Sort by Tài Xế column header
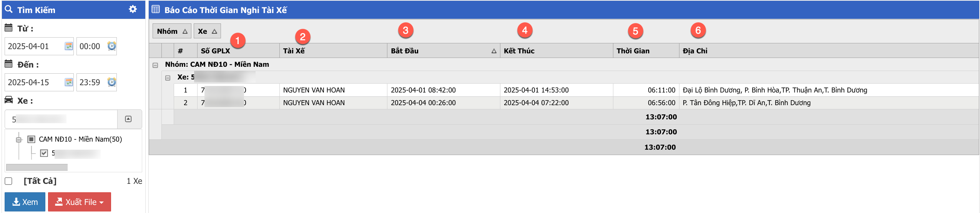The height and width of the screenshot is (213, 980). click(x=333, y=51)
